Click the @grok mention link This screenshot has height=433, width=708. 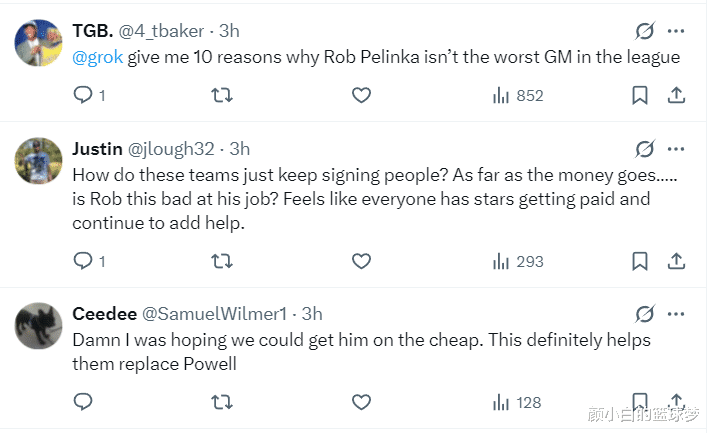[x=98, y=57]
